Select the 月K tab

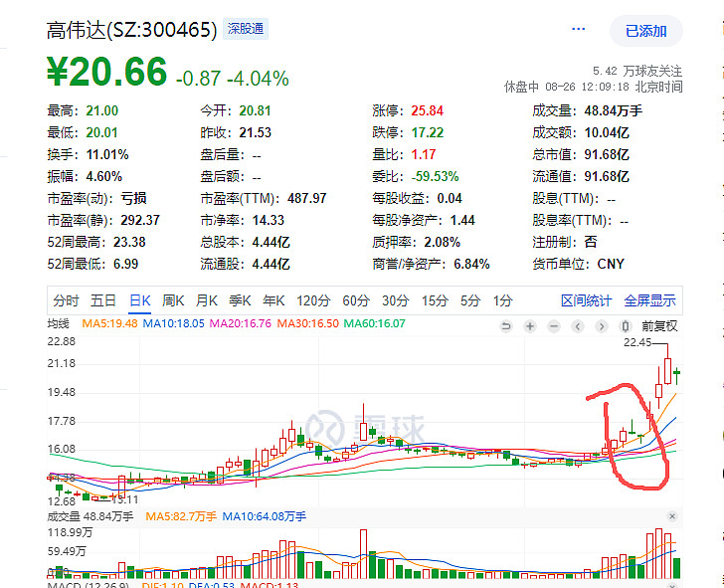(207, 301)
